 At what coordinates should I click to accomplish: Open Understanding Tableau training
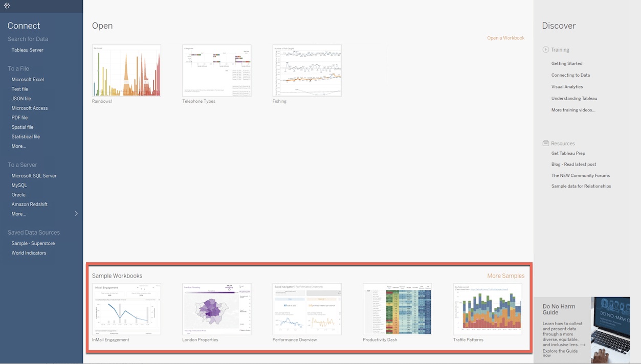coord(574,99)
